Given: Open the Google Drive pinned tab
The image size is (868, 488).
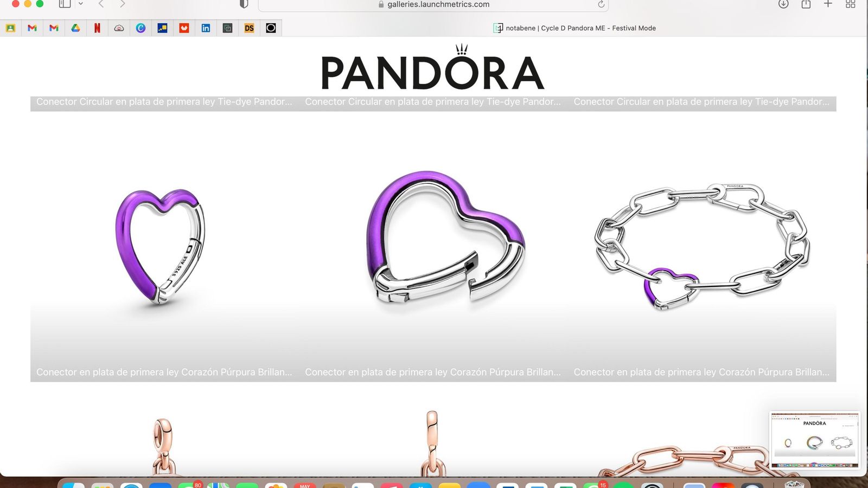Looking at the screenshot, I should tap(75, 28).
